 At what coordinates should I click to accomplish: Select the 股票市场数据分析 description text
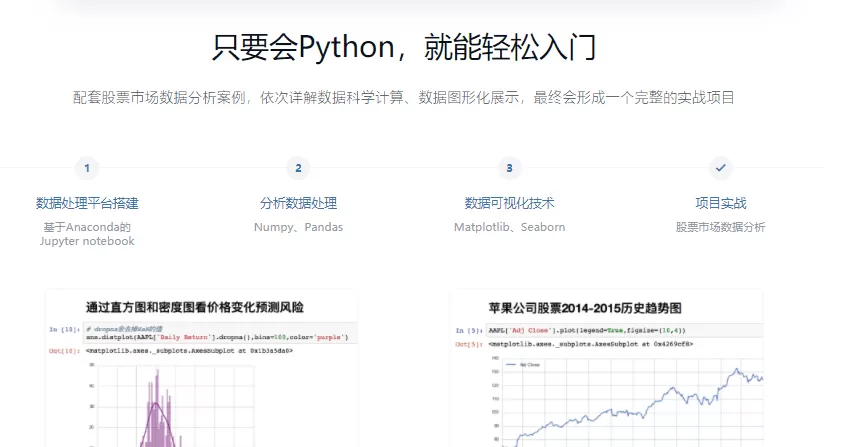click(720, 227)
